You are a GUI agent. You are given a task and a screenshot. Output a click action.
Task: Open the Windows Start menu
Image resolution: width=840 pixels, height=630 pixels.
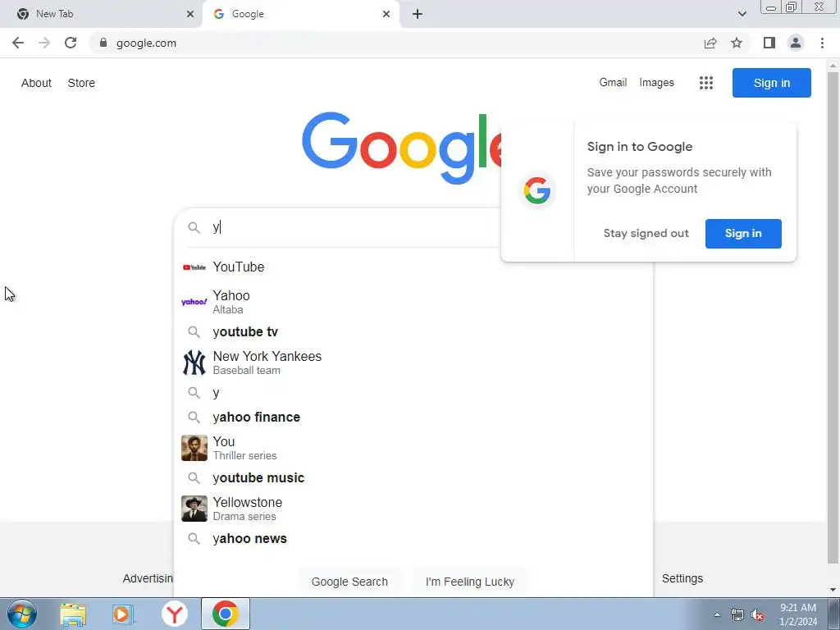tap(21, 614)
